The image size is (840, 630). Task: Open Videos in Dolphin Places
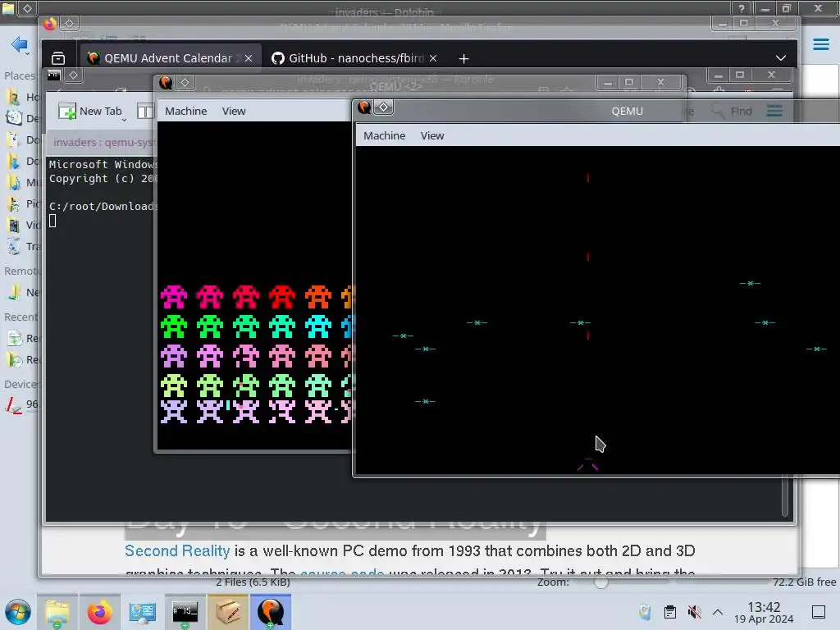(21, 225)
